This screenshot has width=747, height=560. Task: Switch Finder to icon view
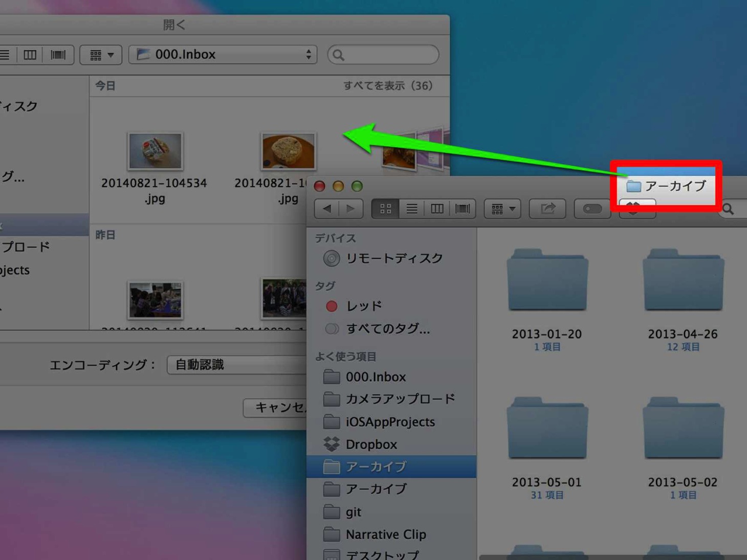(385, 209)
